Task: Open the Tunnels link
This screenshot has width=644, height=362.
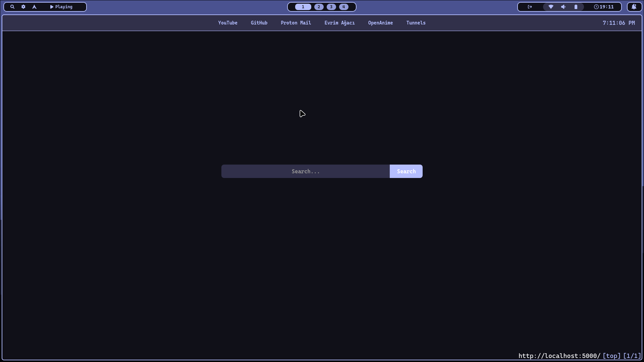Action: point(416,23)
